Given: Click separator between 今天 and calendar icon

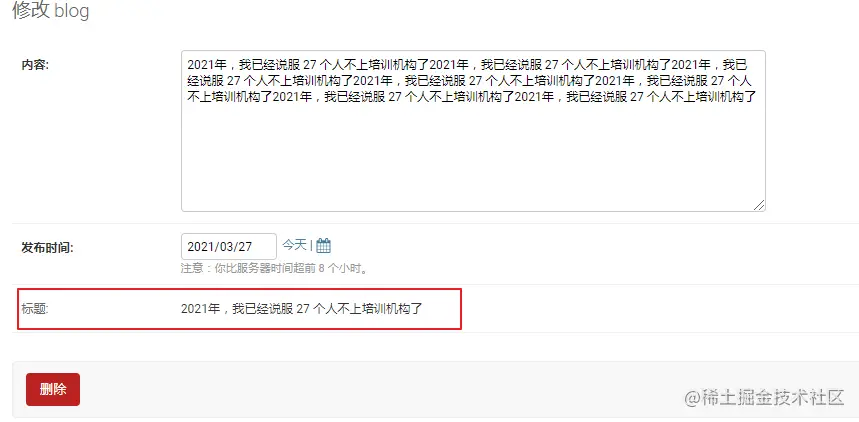Looking at the screenshot, I should tap(311, 246).
